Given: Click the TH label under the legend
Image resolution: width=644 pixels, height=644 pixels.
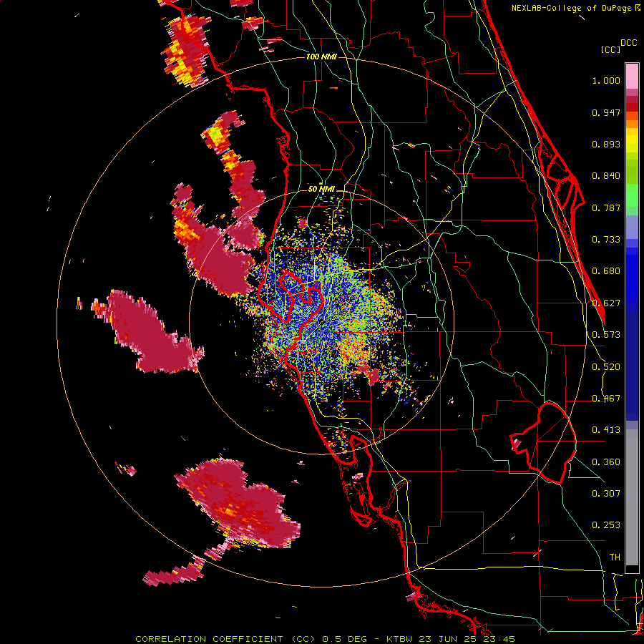Looking at the screenshot, I should 615,557.
